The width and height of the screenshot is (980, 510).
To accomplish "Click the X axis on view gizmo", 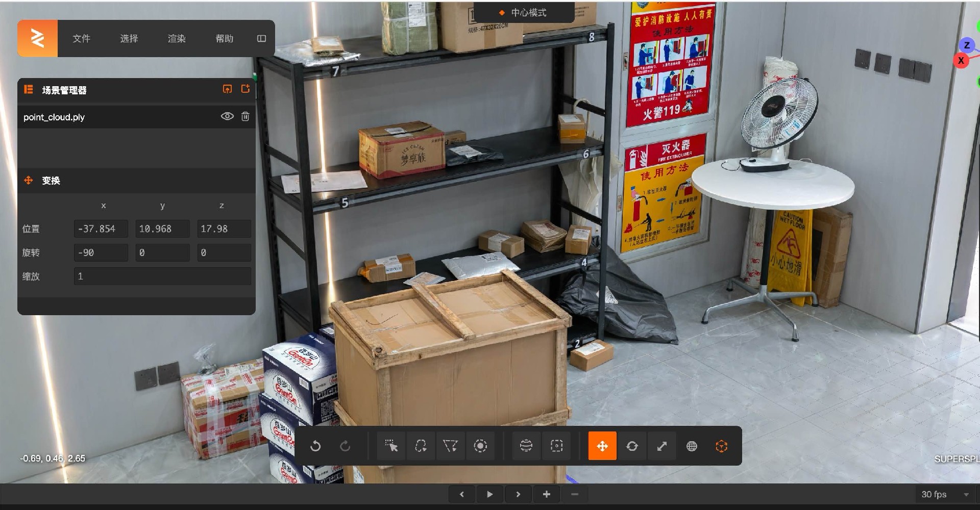I will pos(961,61).
